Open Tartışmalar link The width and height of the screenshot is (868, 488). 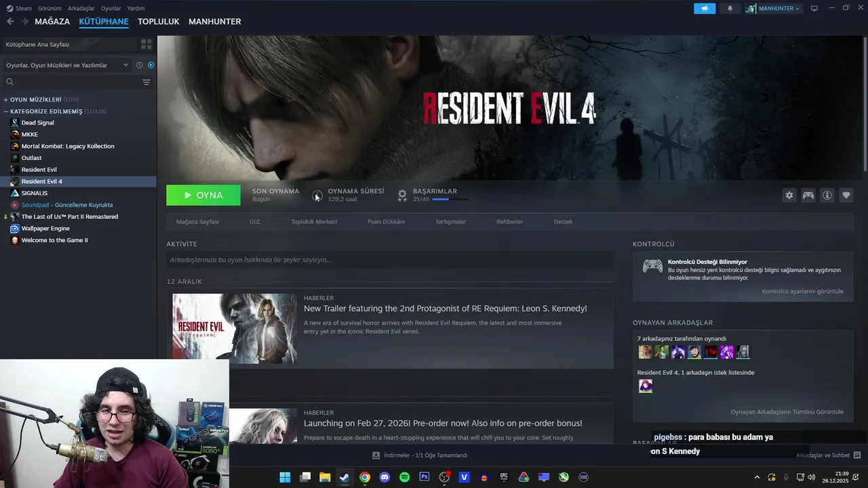pos(450,222)
